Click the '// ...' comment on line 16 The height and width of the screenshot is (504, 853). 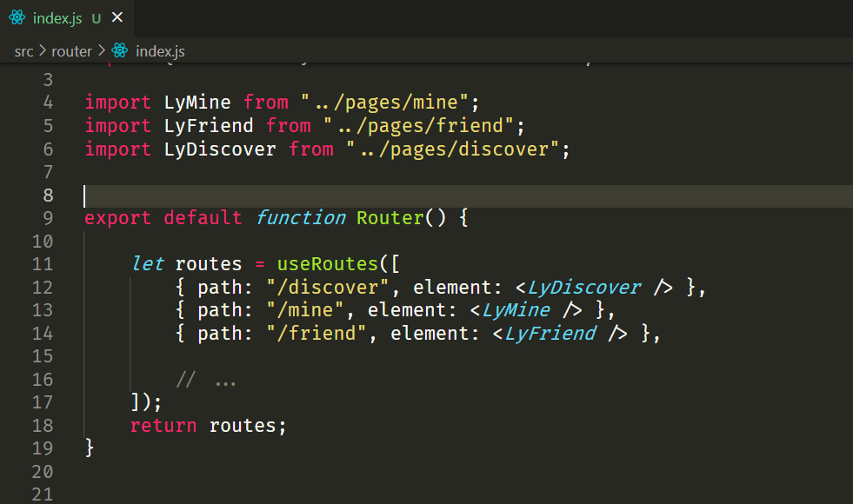pos(206,380)
